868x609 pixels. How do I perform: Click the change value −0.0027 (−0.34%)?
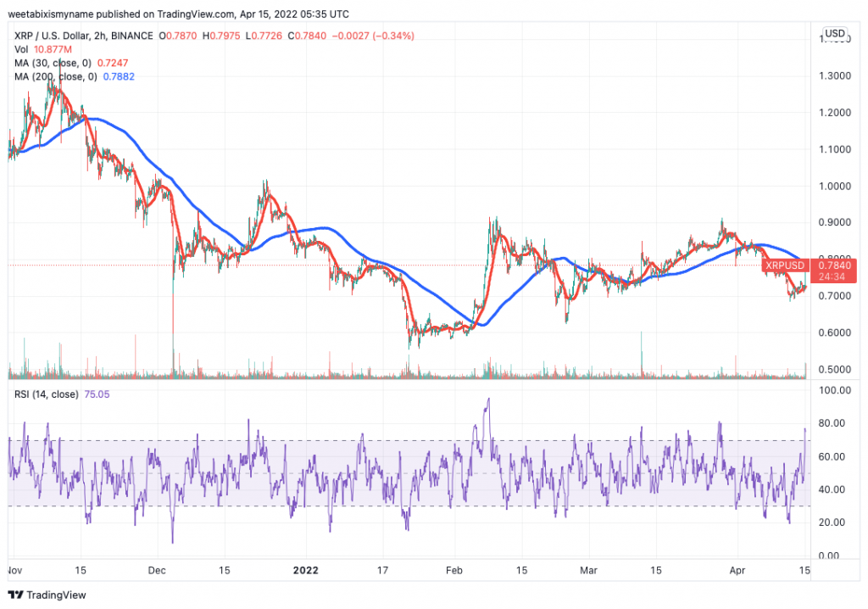373,36
